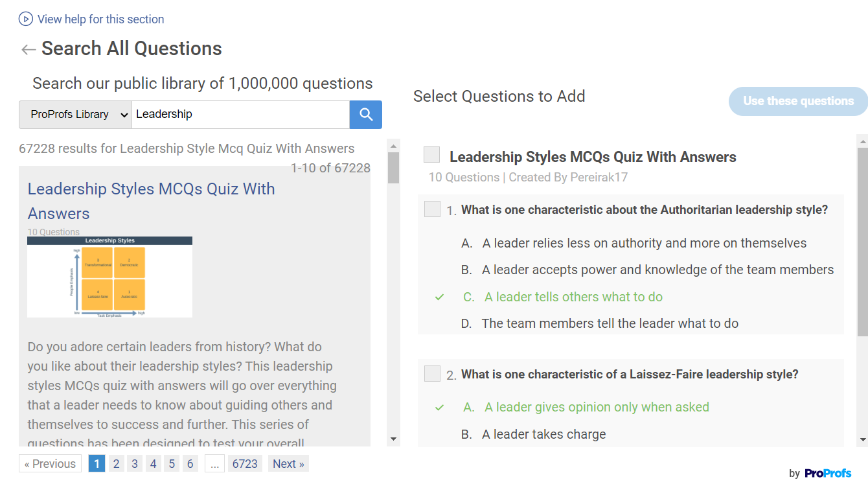Click the back arrow next to Search All Questions
Screen dimensions: 868x486
click(28, 49)
